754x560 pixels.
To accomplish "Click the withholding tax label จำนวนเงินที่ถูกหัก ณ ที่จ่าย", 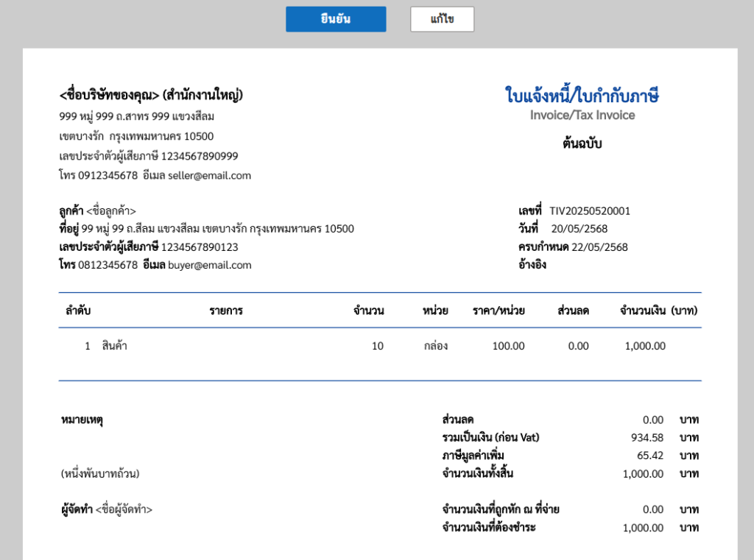I will (501, 509).
